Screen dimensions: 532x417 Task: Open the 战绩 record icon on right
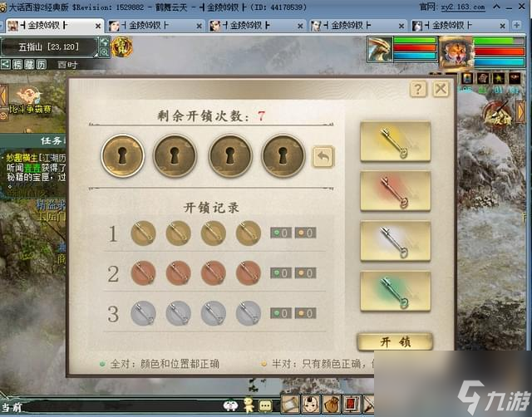coord(499,115)
